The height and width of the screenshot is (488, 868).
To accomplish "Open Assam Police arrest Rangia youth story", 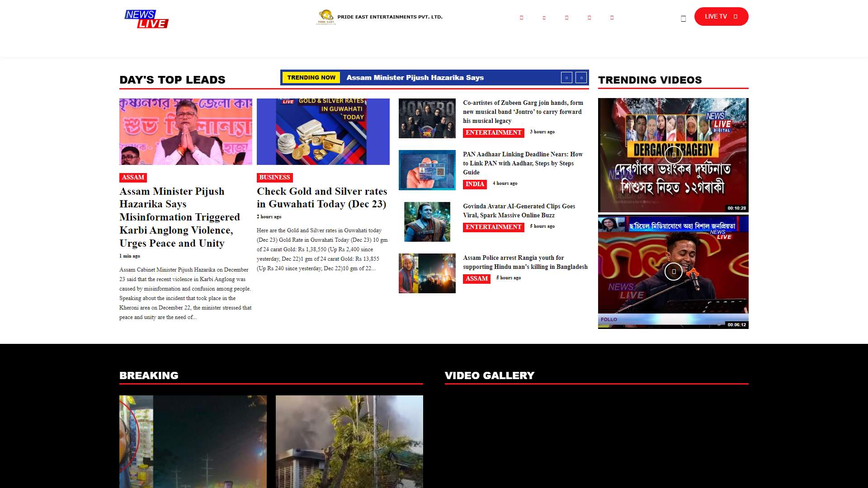I will point(525,262).
